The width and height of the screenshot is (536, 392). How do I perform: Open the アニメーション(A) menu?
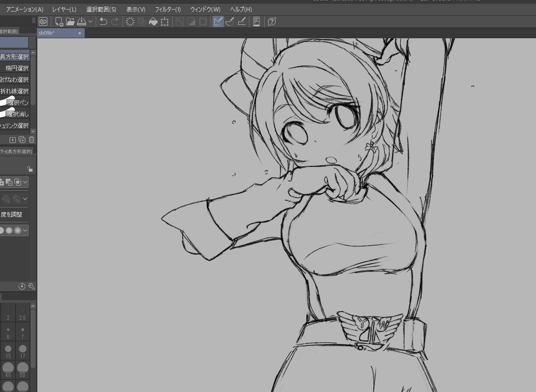coord(24,9)
